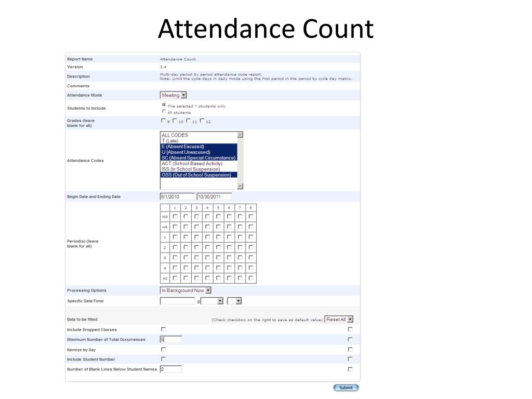The image size is (532, 399).
Task: Check period 4 for cycle day 7
Action: click(240, 268)
